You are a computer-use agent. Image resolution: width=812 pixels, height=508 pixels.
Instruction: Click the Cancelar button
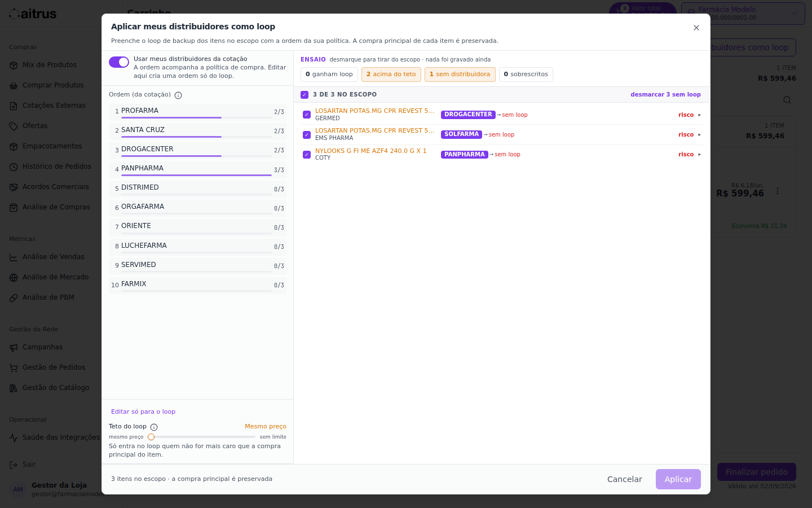(625, 479)
